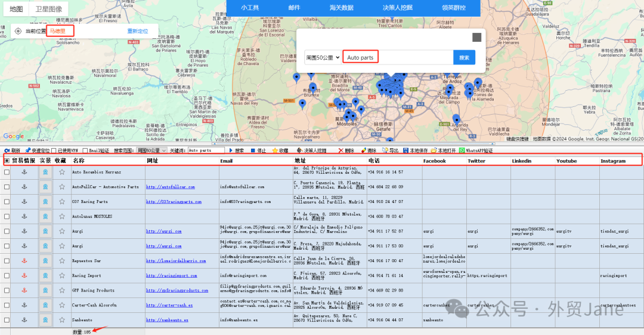Click the 清除 clear icon

[x=364, y=150]
